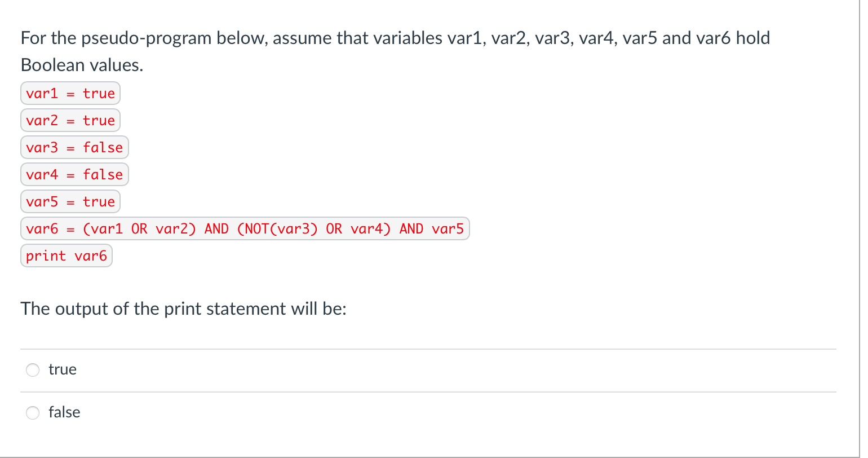Choose the answer labeled true
The height and width of the screenshot is (458, 868).
pos(63,369)
